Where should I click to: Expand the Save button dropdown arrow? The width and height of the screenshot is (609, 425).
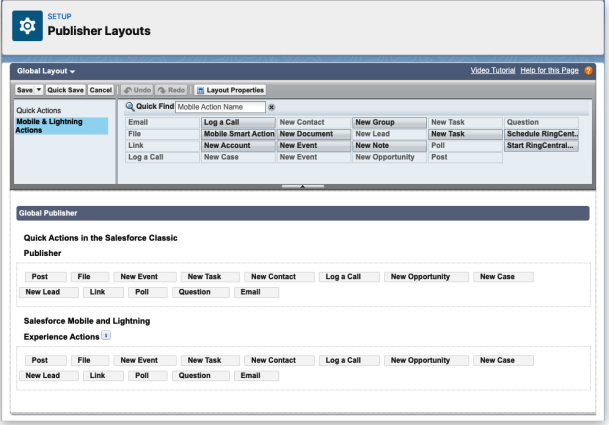click(x=38, y=90)
